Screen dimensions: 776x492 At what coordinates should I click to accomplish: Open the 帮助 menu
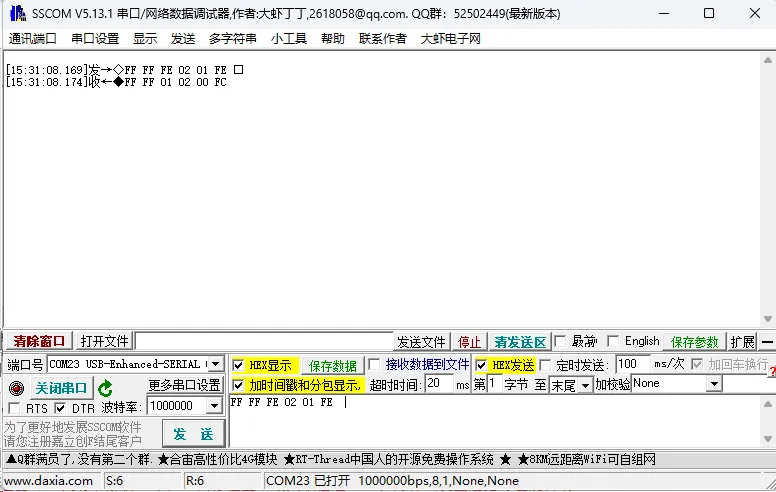[333, 39]
